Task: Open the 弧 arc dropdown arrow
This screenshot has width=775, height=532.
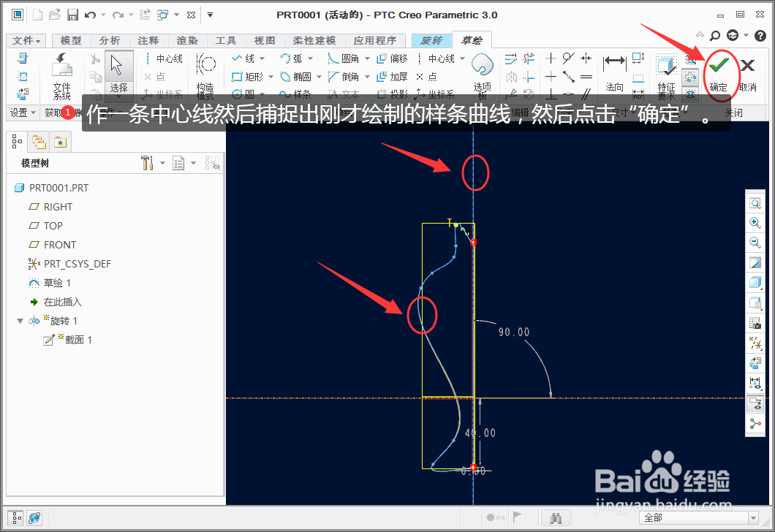Action: coord(311,58)
